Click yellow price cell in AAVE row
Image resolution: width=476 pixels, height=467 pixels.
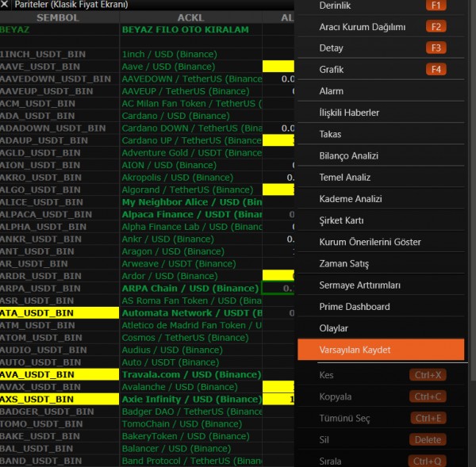pyautogui.click(x=278, y=67)
